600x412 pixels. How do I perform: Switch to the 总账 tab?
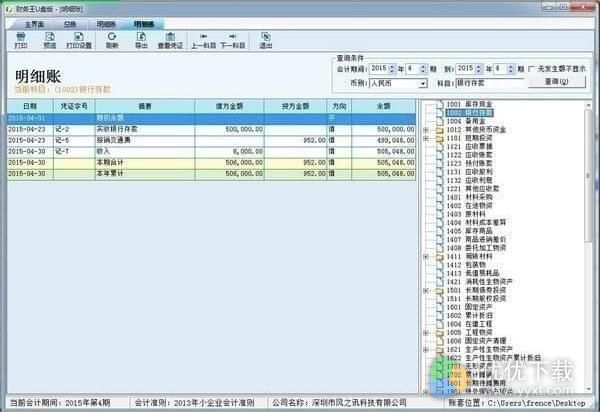pos(70,24)
